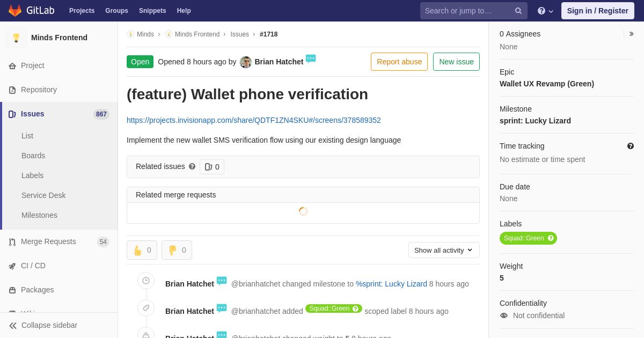Image resolution: width=644 pixels, height=338 pixels.
Task: Select Boards under Issues
Action: pyautogui.click(x=33, y=156)
